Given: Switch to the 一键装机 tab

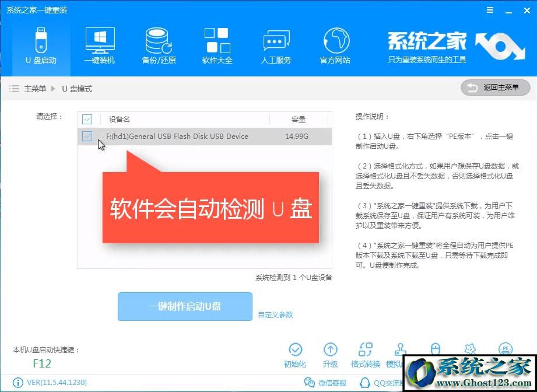Looking at the screenshot, I should tap(100, 47).
